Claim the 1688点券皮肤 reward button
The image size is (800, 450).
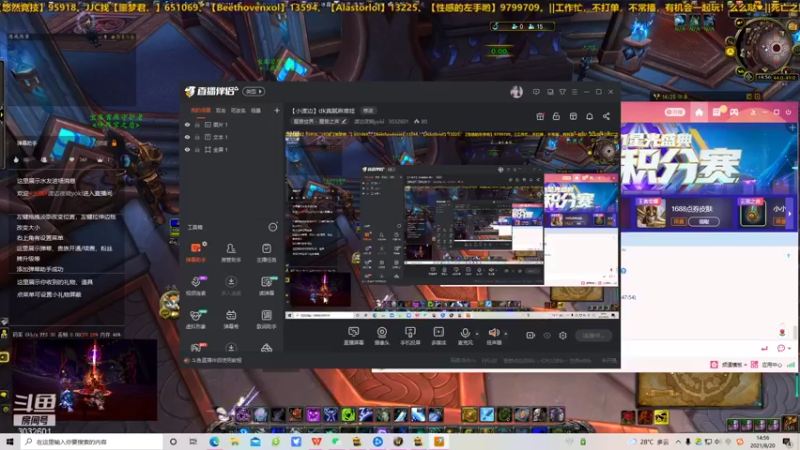[704, 221]
